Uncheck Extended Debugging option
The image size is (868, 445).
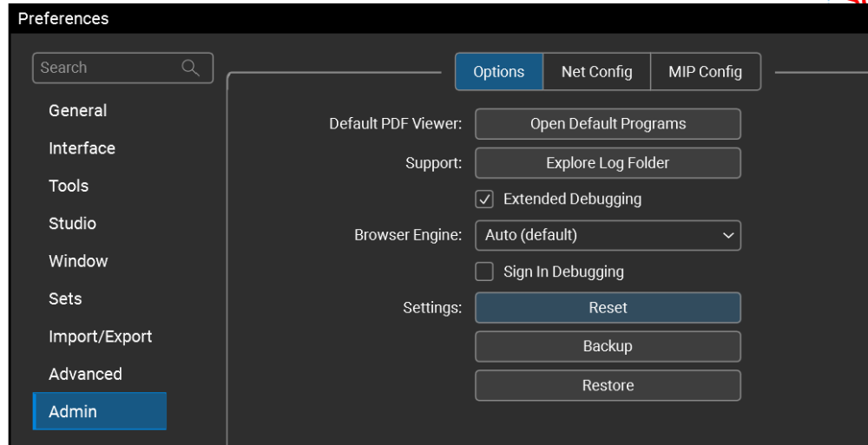click(x=484, y=200)
